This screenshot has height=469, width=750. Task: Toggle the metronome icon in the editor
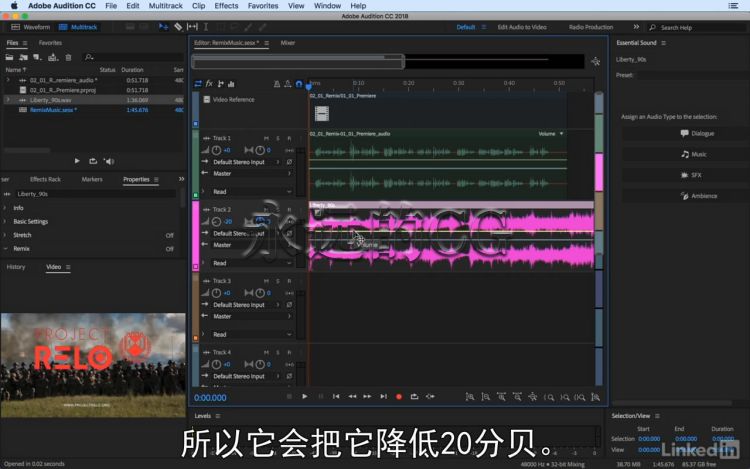(276, 84)
